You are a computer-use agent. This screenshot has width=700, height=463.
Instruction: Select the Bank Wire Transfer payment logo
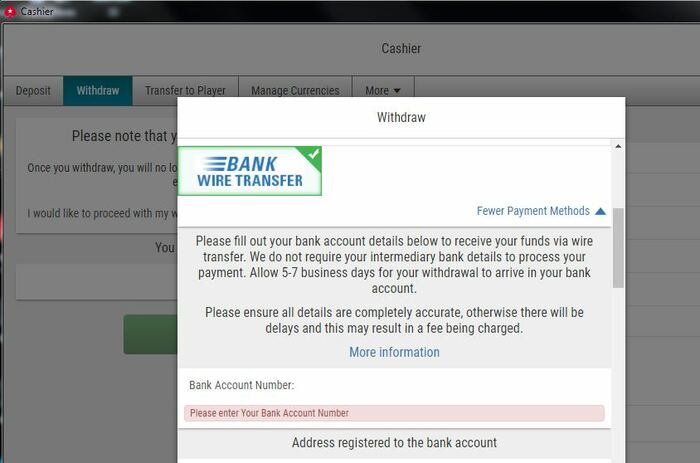(x=250, y=171)
